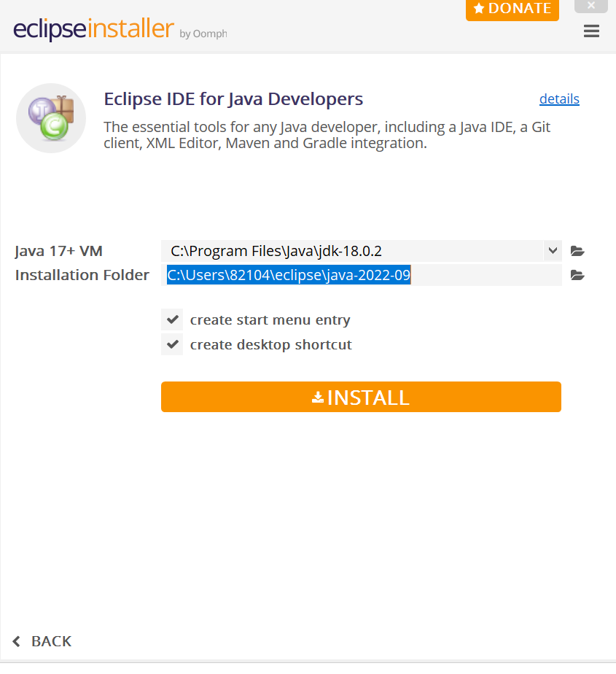Expand the Java 17+ VM dropdown arrow
Image resolution: width=616 pixels, height=674 pixels.
[553, 251]
